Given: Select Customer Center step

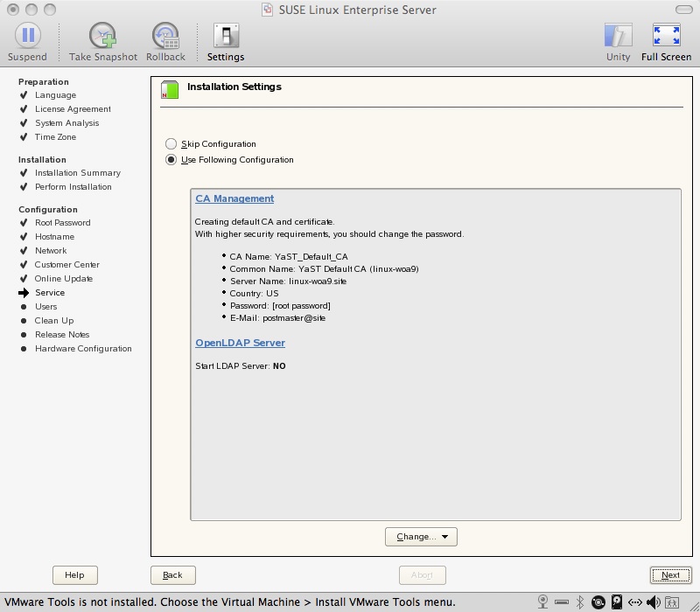Looking at the screenshot, I should [67, 265].
